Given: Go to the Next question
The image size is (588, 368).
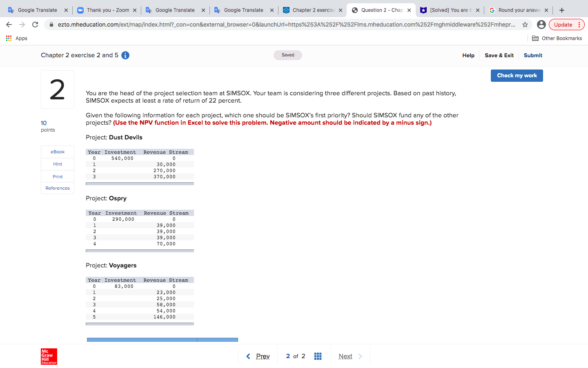Looking at the screenshot, I should pyautogui.click(x=350, y=356).
